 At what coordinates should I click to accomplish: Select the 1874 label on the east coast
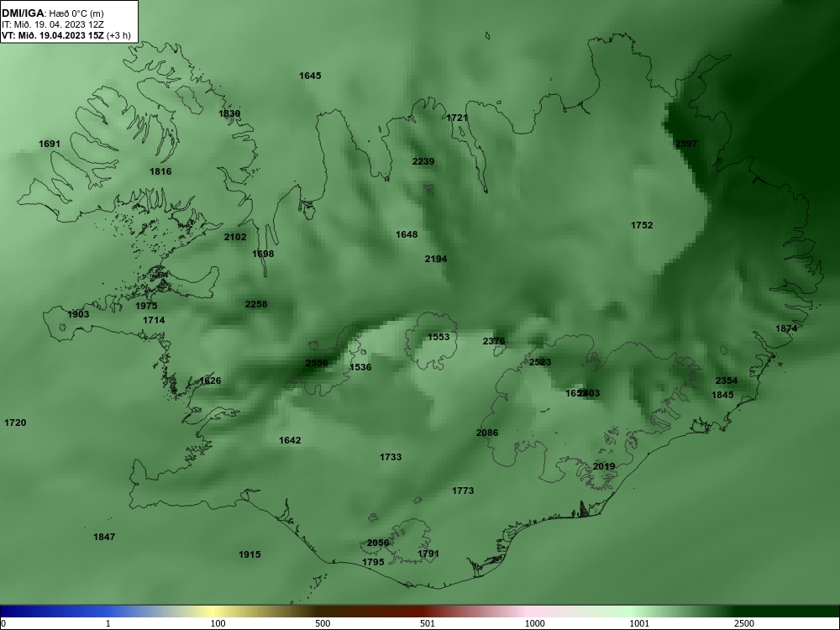[786, 328]
